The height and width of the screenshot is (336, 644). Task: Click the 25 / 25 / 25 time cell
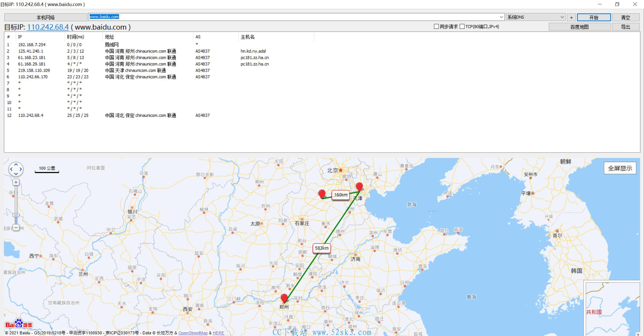[x=78, y=115]
